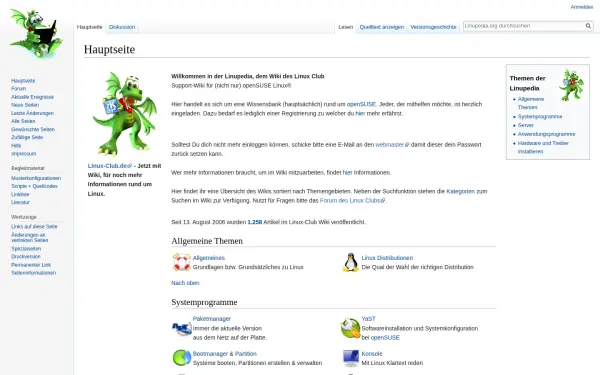The image size is (600, 375).
Task: Jump to Hardware und Treiber installieren
Action: click(x=543, y=147)
